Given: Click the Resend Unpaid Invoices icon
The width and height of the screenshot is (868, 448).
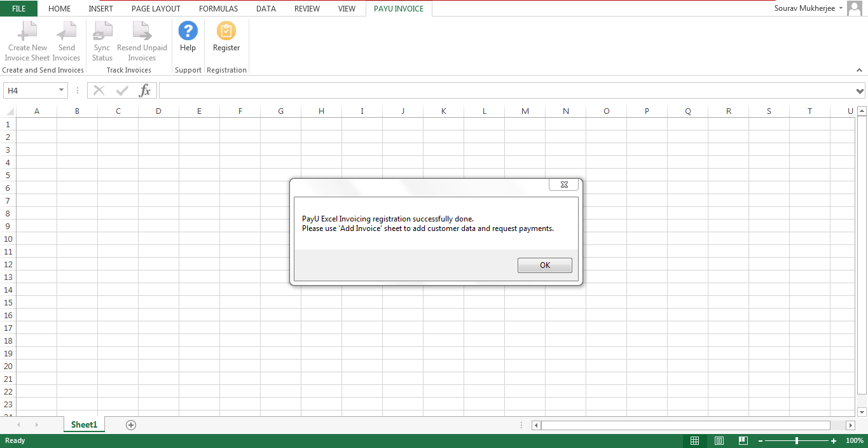Looking at the screenshot, I should tap(142, 31).
